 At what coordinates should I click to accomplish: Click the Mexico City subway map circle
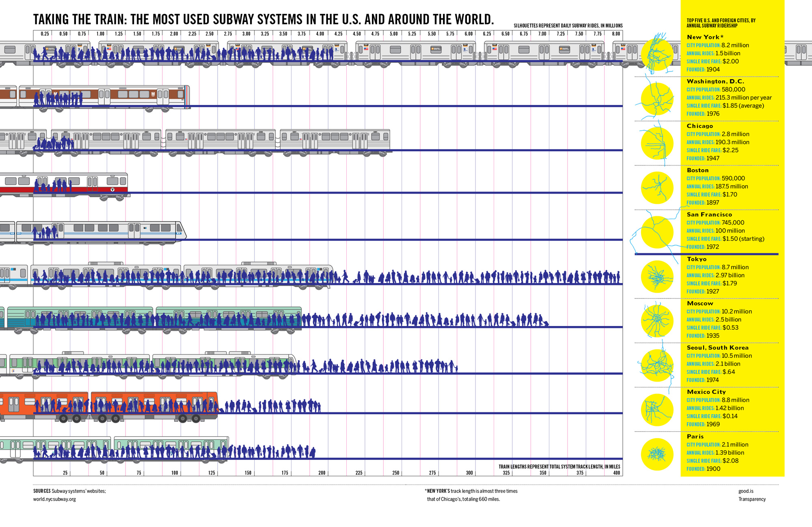(657, 410)
